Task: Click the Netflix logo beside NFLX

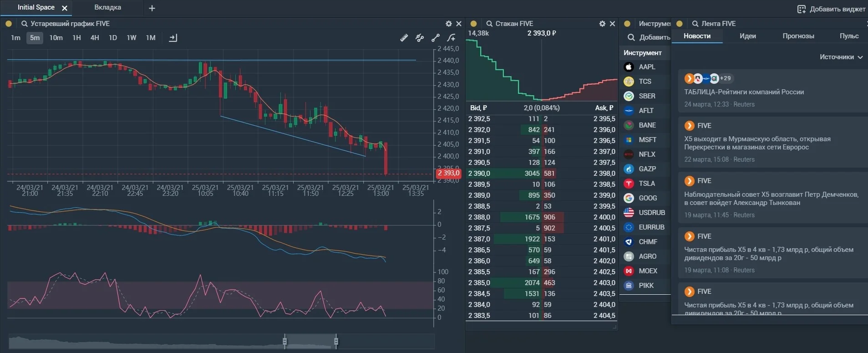Action: pos(629,154)
